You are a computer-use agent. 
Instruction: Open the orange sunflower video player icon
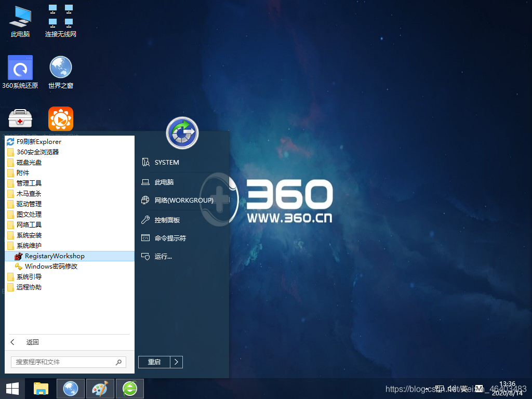60,118
